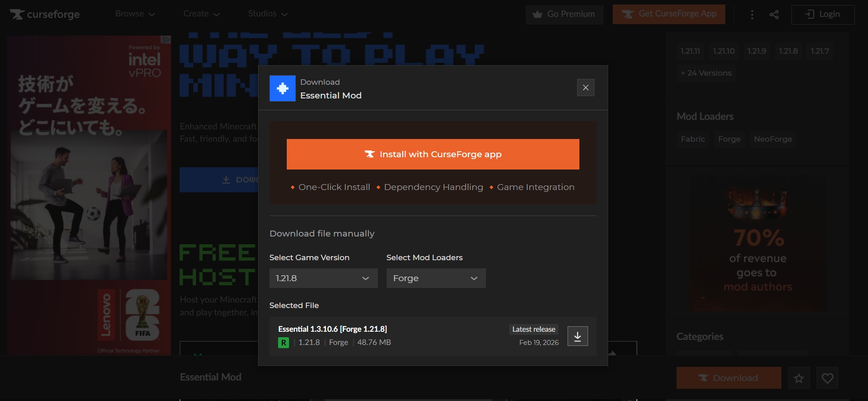Click the share icon in header
This screenshot has width=868, height=401.
[774, 15]
